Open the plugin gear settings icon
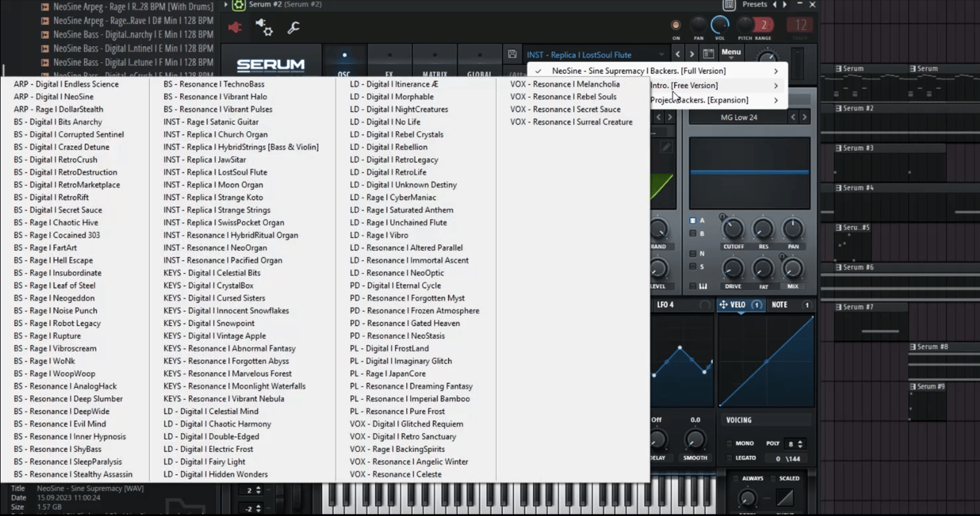The width and height of the screenshot is (980, 516). click(x=264, y=27)
